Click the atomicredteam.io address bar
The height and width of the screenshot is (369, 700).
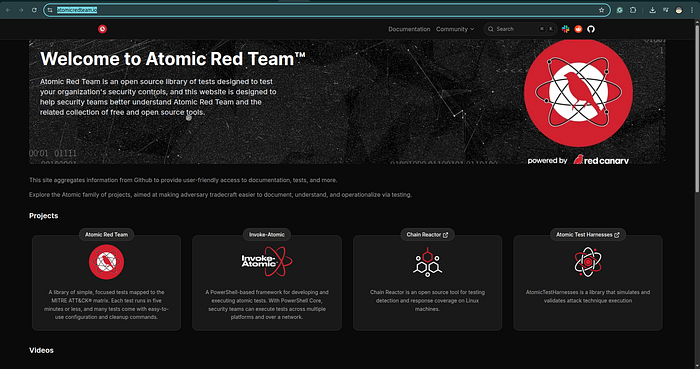click(x=327, y=10)
